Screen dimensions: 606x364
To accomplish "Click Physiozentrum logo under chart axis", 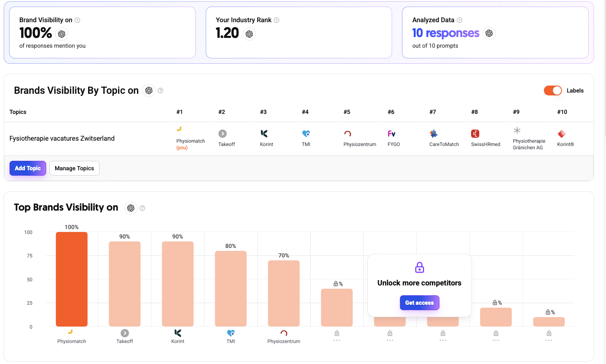I will (284, 333).
